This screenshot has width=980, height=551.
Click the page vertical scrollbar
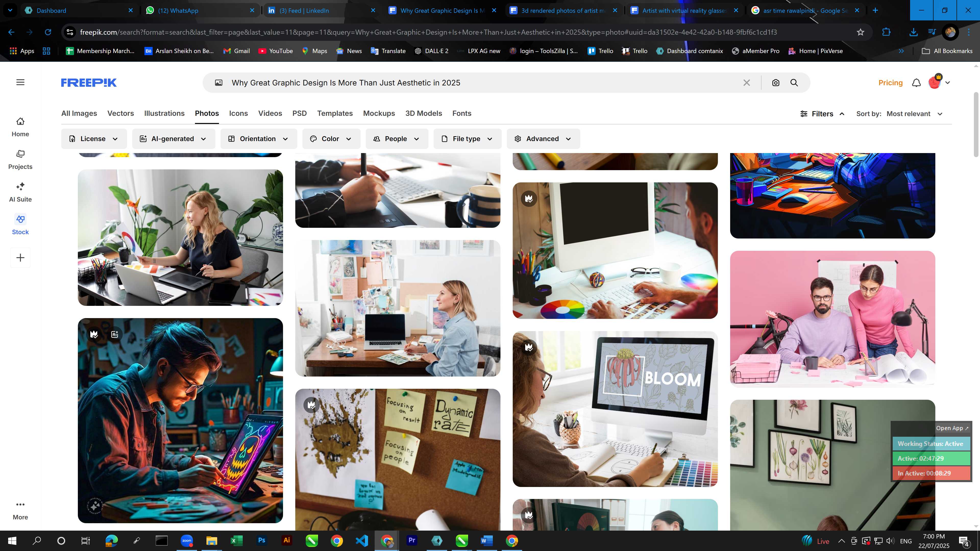point(976,125)
